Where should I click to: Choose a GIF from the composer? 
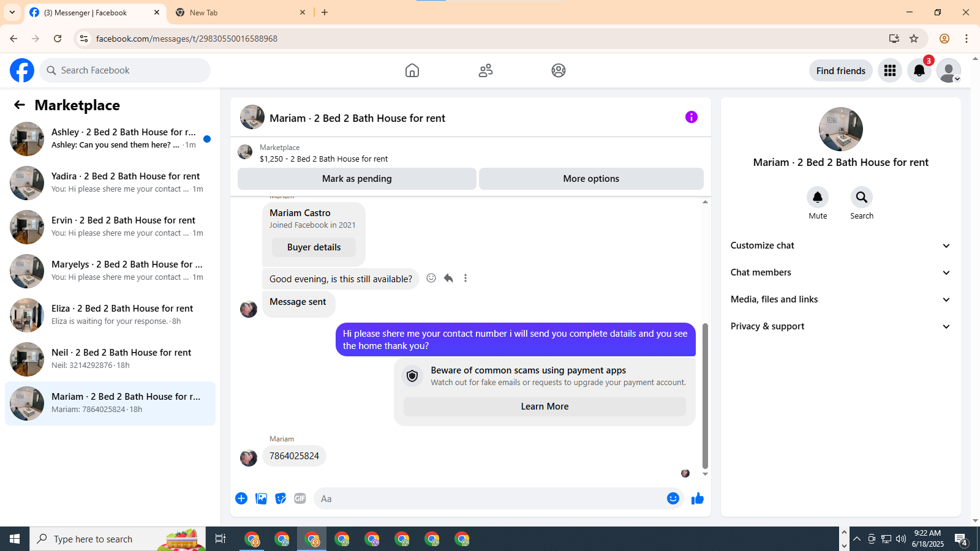coord(300,498)
